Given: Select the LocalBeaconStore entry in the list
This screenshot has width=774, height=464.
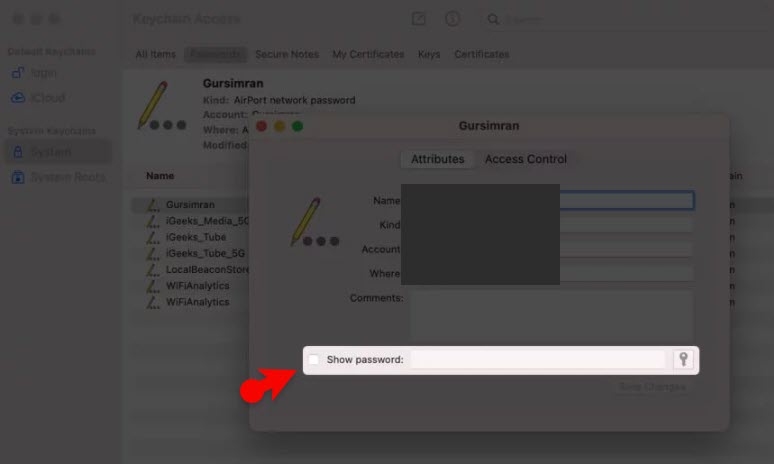Looking at the screenshot, I should coord(205,270).
